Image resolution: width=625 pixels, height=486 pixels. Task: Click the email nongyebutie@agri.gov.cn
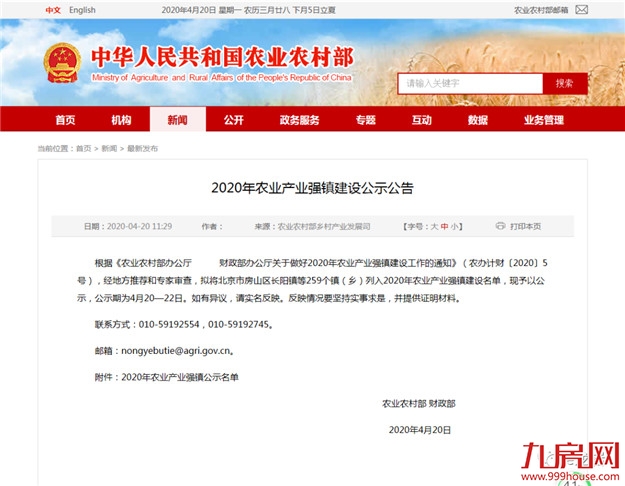point(176,351)
